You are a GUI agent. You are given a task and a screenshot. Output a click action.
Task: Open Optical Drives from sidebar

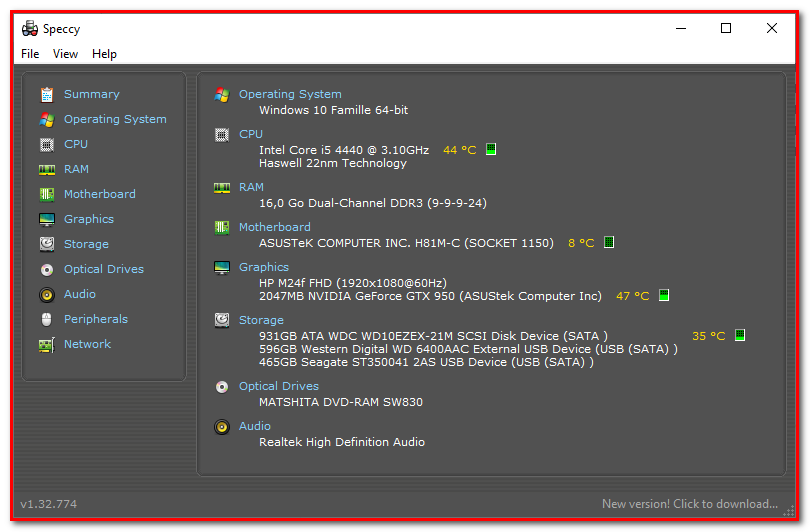click(104, 269)
